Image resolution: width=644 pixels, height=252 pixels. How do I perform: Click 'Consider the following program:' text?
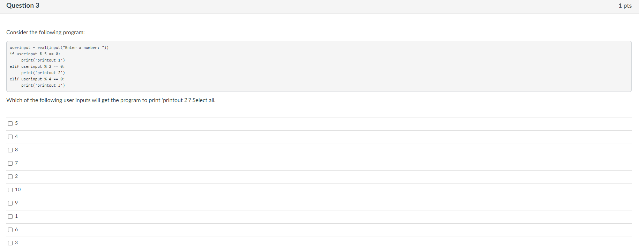point(45,33)
